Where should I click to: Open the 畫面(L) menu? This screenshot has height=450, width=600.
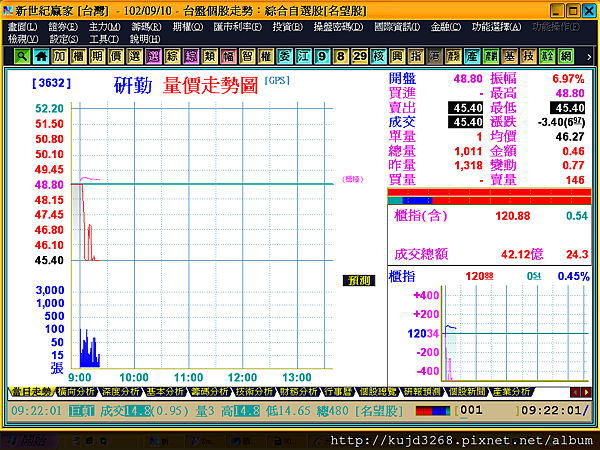pyautogui.click(x=23, y=27)
